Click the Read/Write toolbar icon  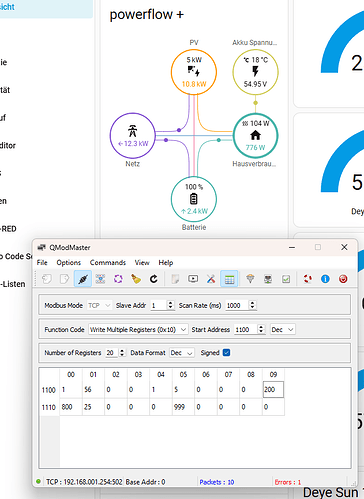(x=100, y=279)
